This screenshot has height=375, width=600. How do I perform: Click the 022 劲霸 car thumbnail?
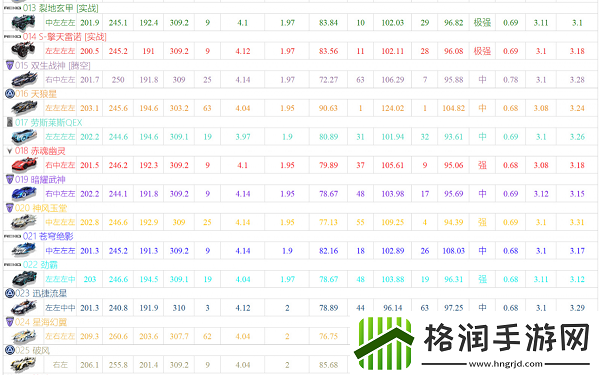pyautogui.click(x=24, y=279)
